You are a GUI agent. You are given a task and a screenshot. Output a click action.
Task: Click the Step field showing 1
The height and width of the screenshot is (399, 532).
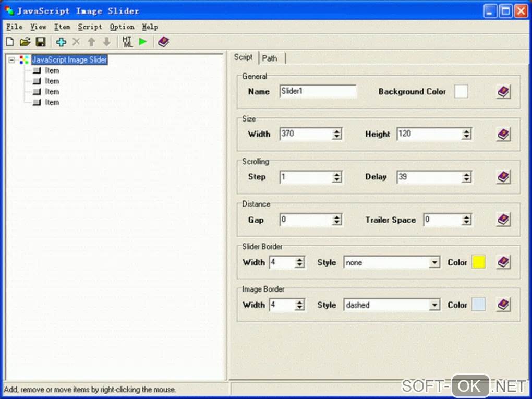coord(306,177)
